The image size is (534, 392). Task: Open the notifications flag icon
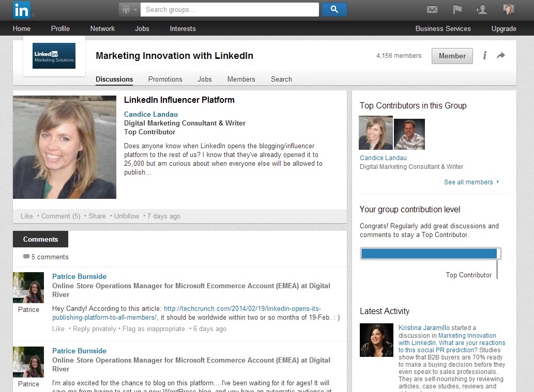tap(457, 10)
